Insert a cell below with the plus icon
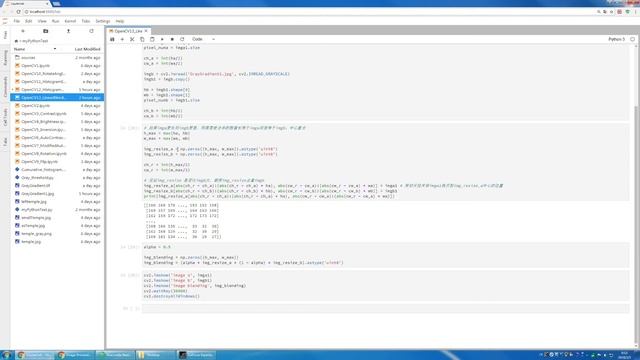640x360 pixels. point(122,39)
